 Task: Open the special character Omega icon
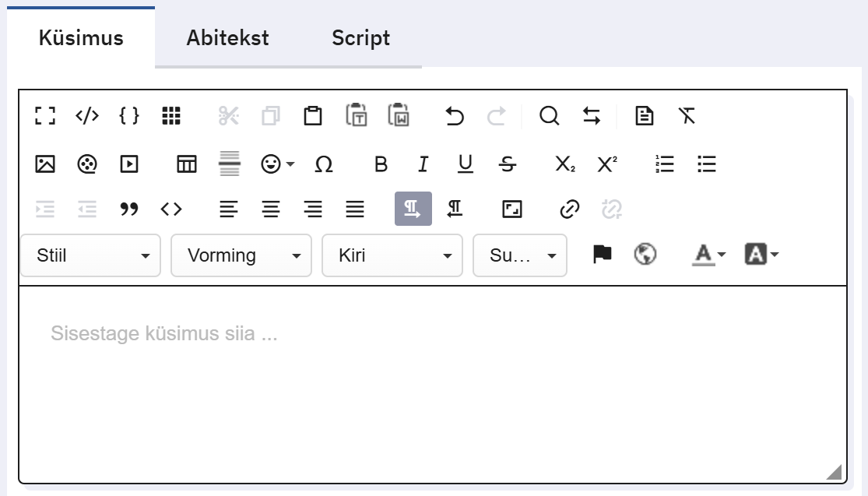(324, 164)
